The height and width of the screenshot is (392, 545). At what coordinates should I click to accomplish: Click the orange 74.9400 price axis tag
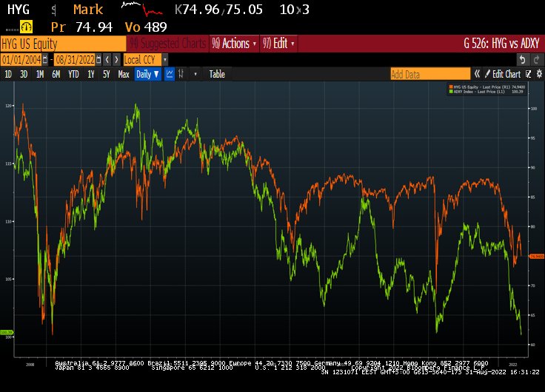[x=536, y=256]
